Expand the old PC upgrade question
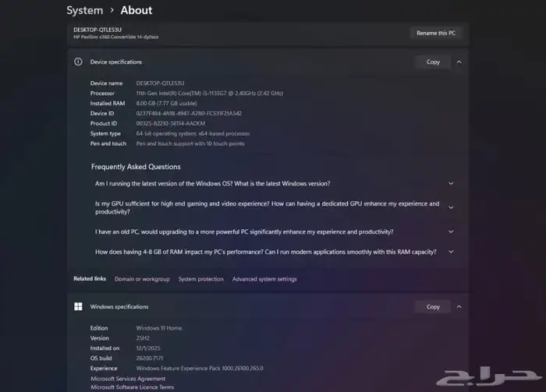 click(x=451, y=231)
